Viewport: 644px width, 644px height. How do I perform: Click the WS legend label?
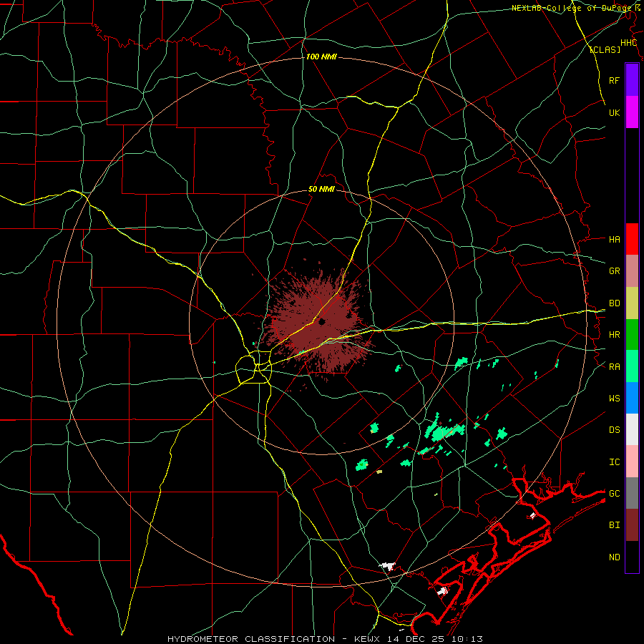tap(614, 399)
